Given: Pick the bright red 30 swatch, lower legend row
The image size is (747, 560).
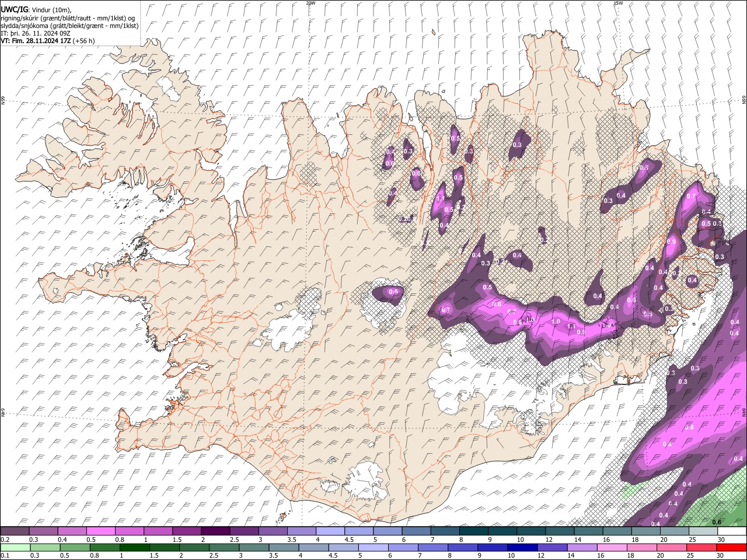Looking at the screenshot, I should tap(732, 547).
